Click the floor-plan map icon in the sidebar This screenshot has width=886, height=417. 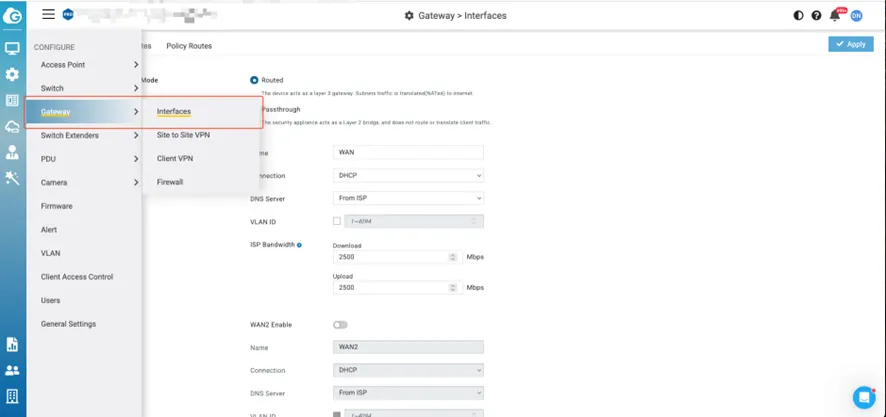[x=12, y=101]
